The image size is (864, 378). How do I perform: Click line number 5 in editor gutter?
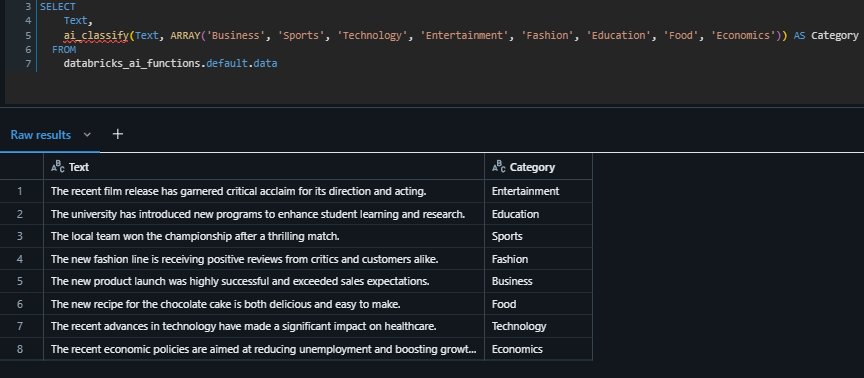[28, 35]
